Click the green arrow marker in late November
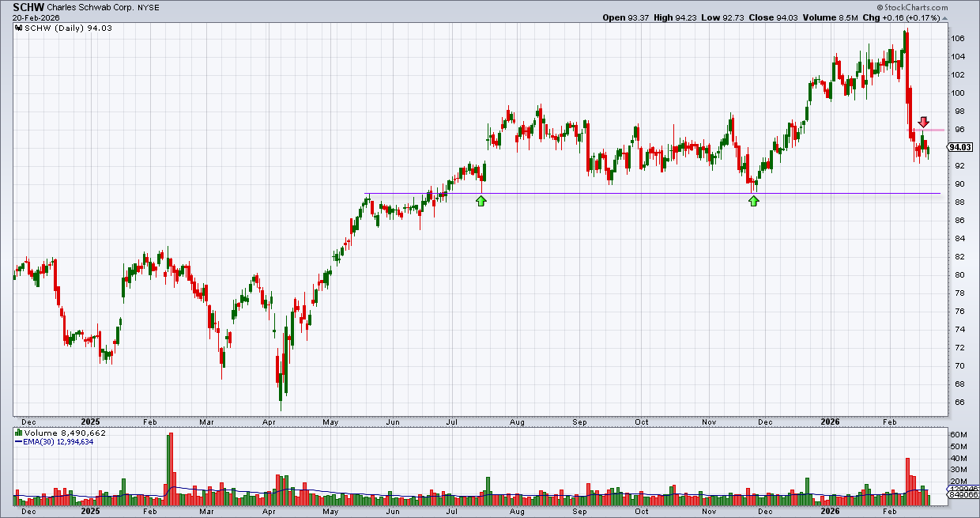This screenshot has width=980, height=518. [754, 201]
